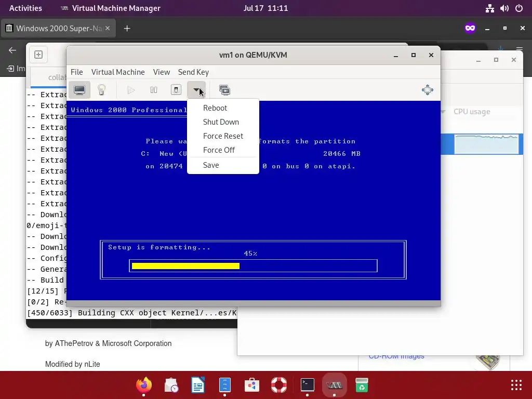This screenshot has height=399, width=532.
Task: Minimize the vm1 on QEMU/KVM window
Action: (395, 55)
